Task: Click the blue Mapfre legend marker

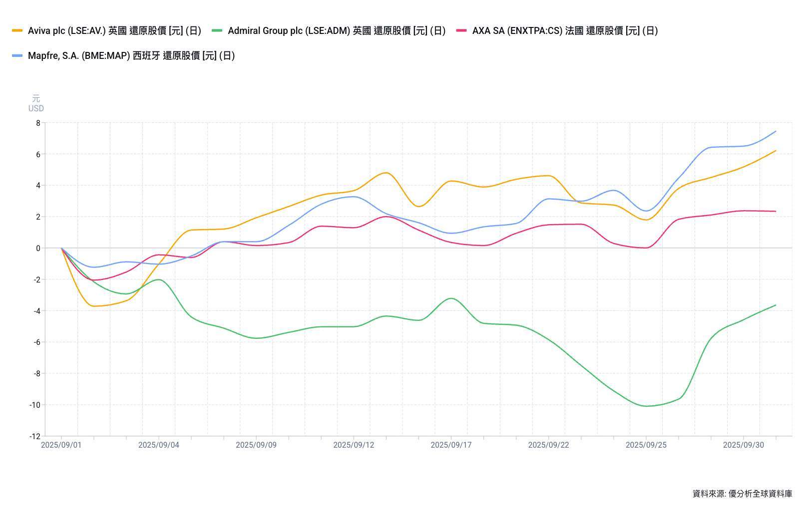Action: coord(17,56)
